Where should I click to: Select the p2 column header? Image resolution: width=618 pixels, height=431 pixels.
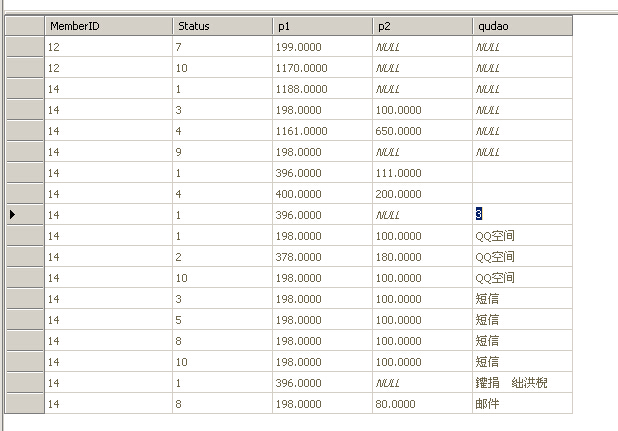(421, 26)
